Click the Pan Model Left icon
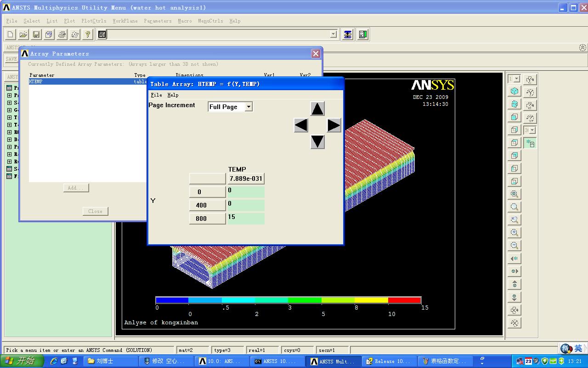The height and width of the screenshot is (368, 588). click(514, 259)
